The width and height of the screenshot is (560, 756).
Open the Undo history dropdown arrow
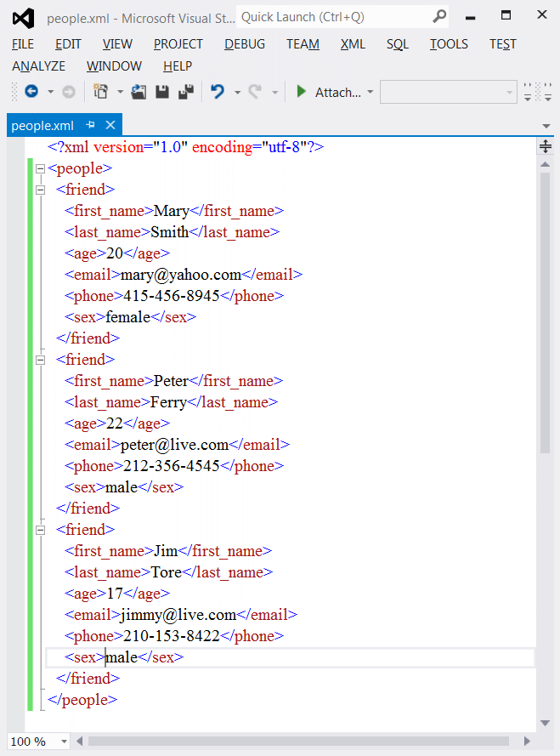pyautogui.click(x=238, y=92)
